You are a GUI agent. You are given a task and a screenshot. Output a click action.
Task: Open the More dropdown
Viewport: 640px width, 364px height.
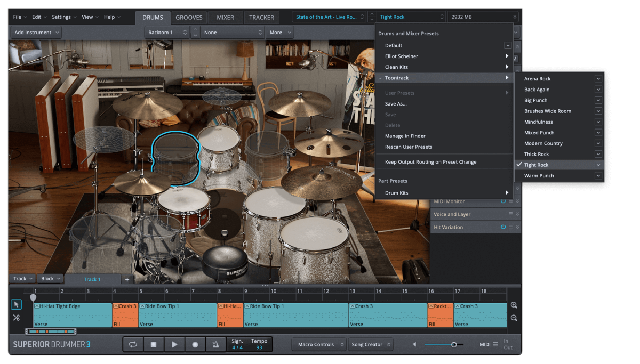click(x=280, y=33)
